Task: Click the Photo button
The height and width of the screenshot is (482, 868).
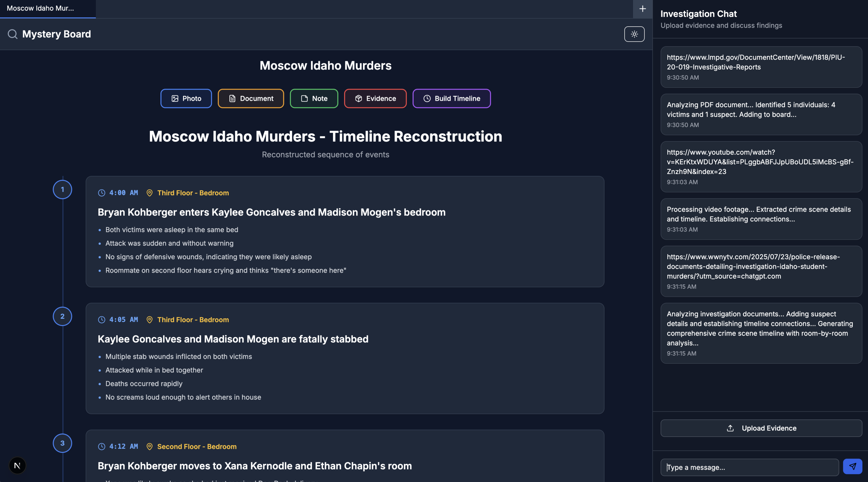Action: click(186, 98)
